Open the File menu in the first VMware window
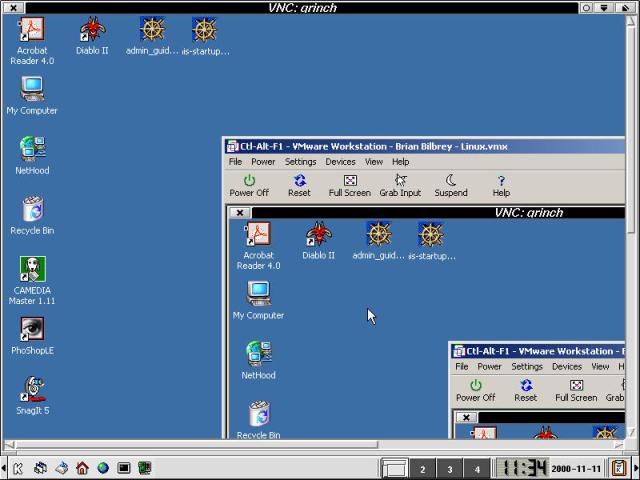 pyautogui.click(x=235, y=162)
